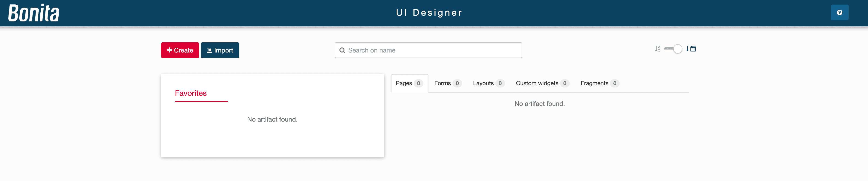Toggle the sort order switch
This screenshot has width=868, height=181.
point(673,49)
